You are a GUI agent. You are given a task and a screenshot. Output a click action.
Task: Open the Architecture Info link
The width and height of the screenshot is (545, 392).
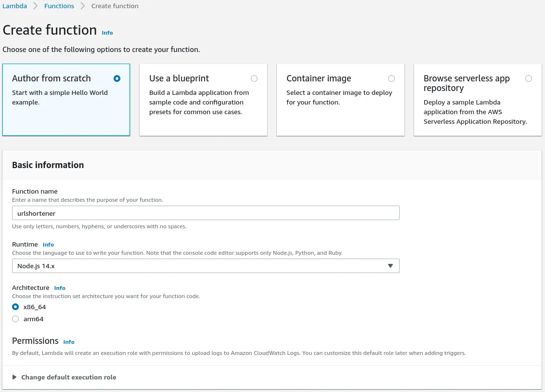pos(60,288)
